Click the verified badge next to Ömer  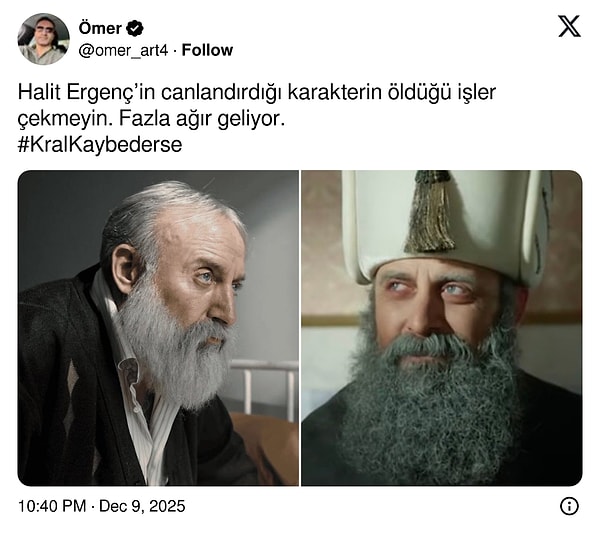(135, 28)
